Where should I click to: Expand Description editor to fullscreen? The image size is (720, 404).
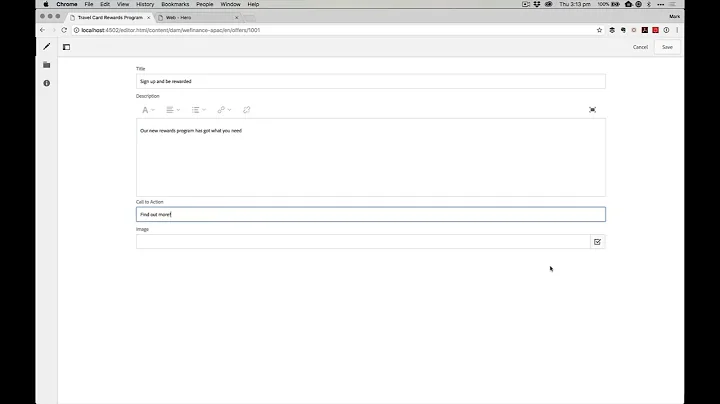pyautogui.click(x=592, y=110)
